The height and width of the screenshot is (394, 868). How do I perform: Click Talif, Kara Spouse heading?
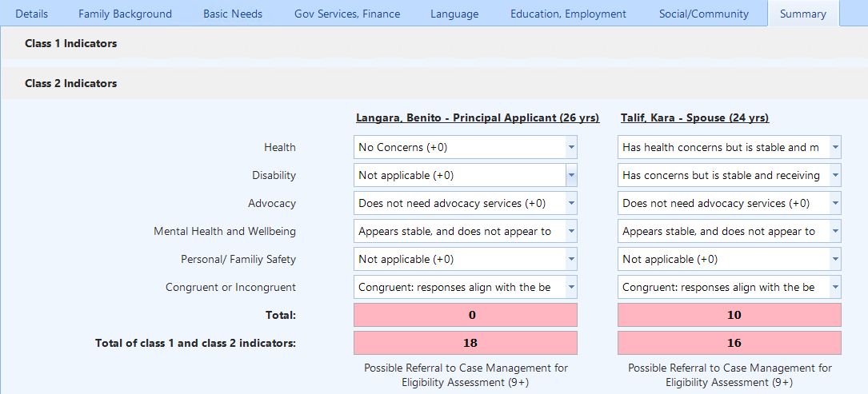click(x=694, y=117)
